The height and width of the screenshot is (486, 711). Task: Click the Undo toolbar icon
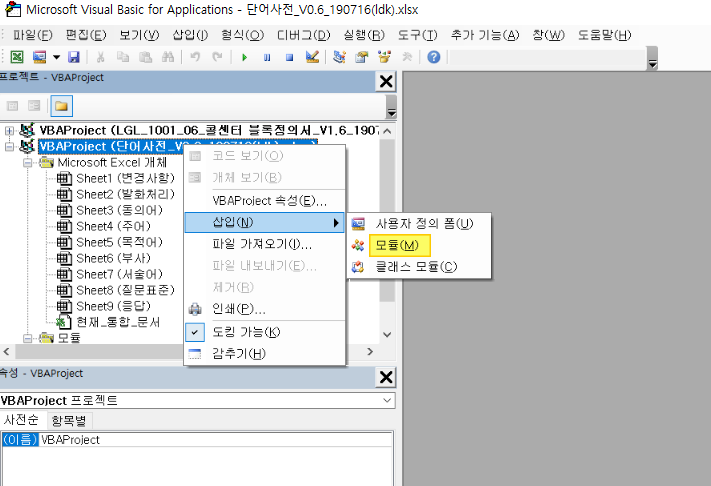click(195, 57)
